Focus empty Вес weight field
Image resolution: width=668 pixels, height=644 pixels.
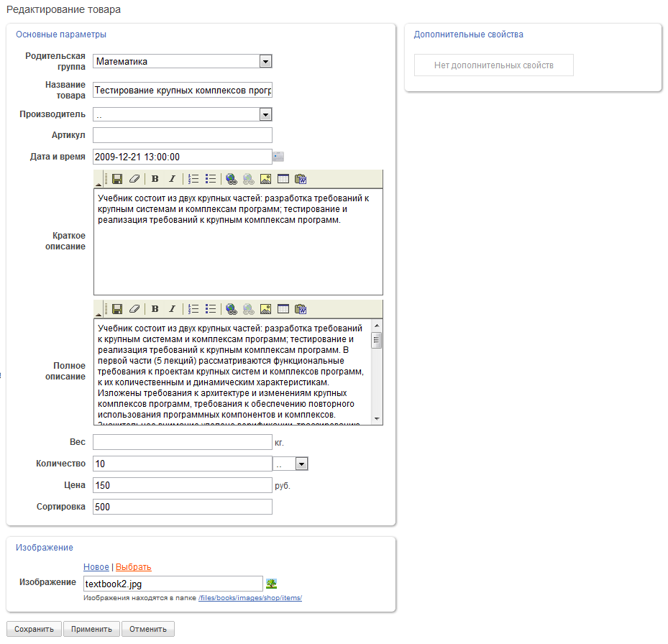(x=183, y=442)
